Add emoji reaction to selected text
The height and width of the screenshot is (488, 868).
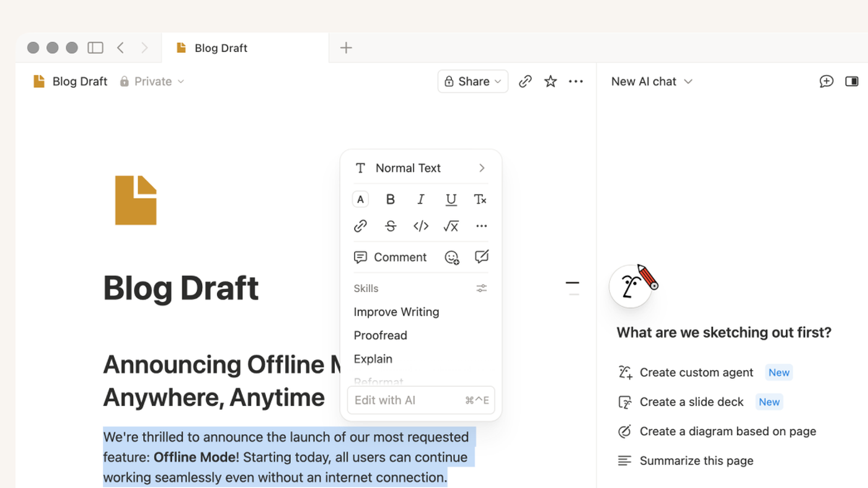pos(452,257)
